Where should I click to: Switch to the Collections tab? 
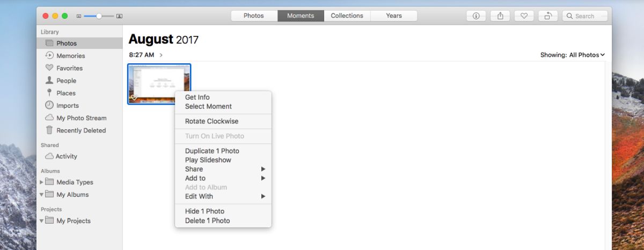point(347,16)
